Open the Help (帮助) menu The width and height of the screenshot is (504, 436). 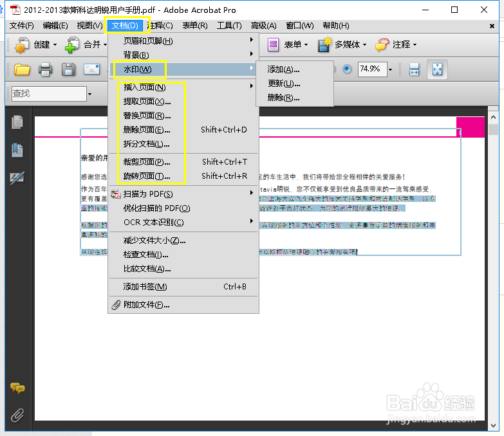336,26
